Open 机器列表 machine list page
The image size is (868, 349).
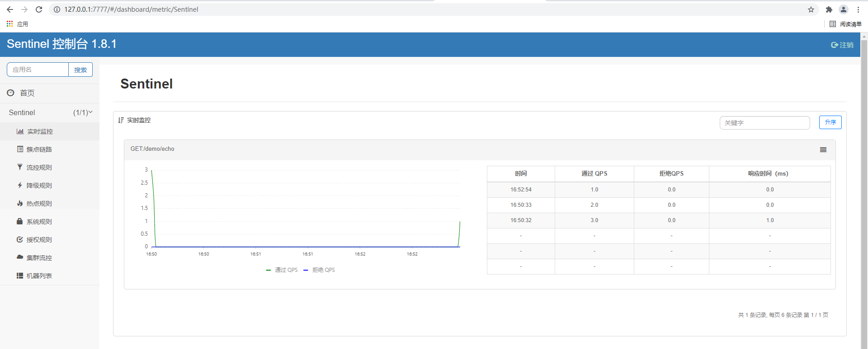[x=50, y=276]
